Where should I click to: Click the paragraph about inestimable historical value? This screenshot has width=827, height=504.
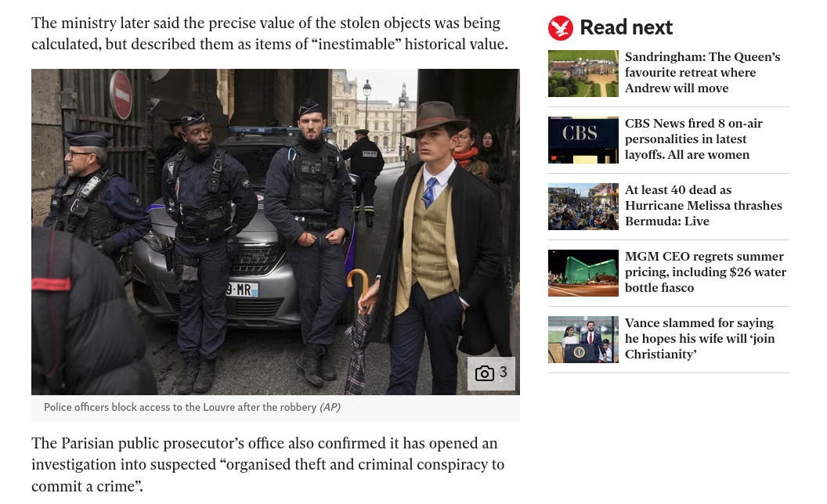coord(269,33)
